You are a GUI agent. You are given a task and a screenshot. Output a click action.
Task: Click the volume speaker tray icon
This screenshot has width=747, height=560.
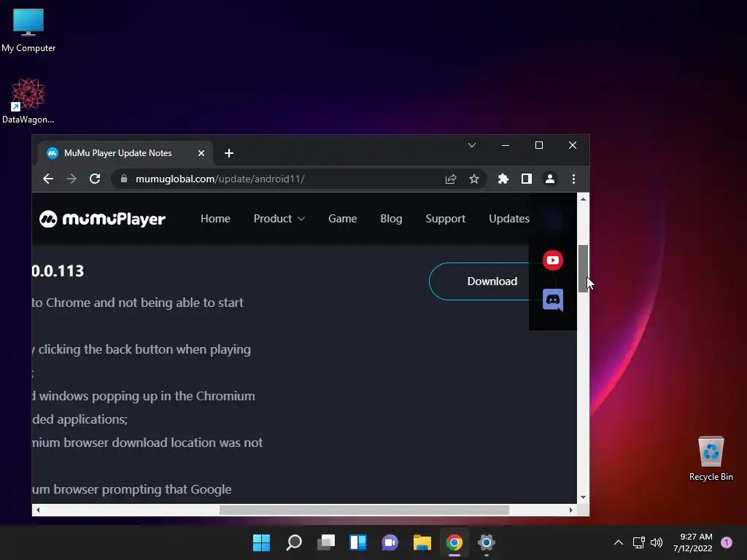657,542
